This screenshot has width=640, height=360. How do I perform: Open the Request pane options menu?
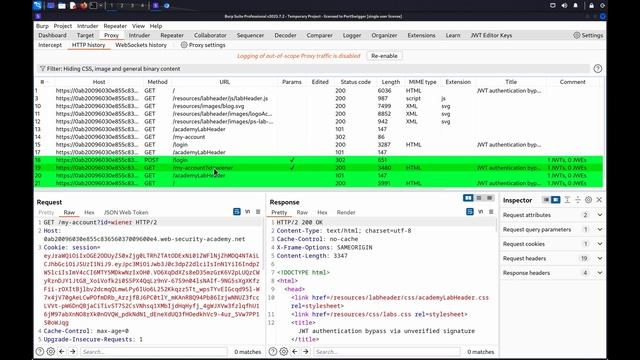(258, 211)
